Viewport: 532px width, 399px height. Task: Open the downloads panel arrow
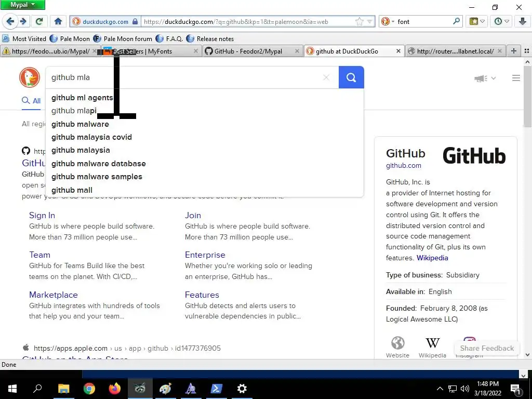523,21
